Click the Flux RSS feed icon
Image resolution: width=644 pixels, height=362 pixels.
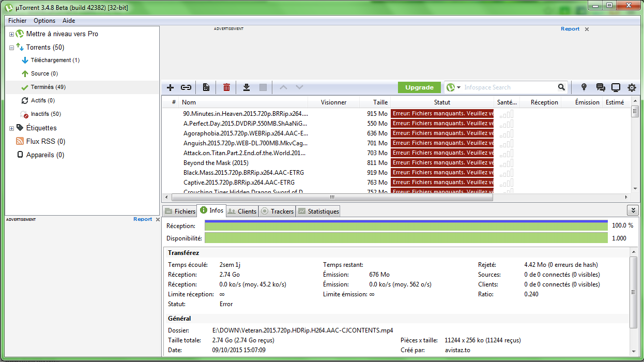20,141
